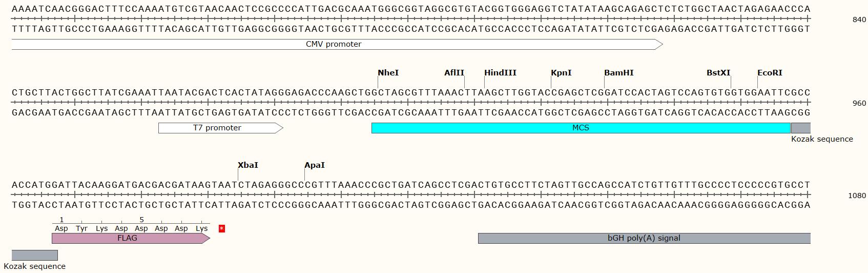
Task: Click the cyan MCS feature bar
Action: coord(581,128)
